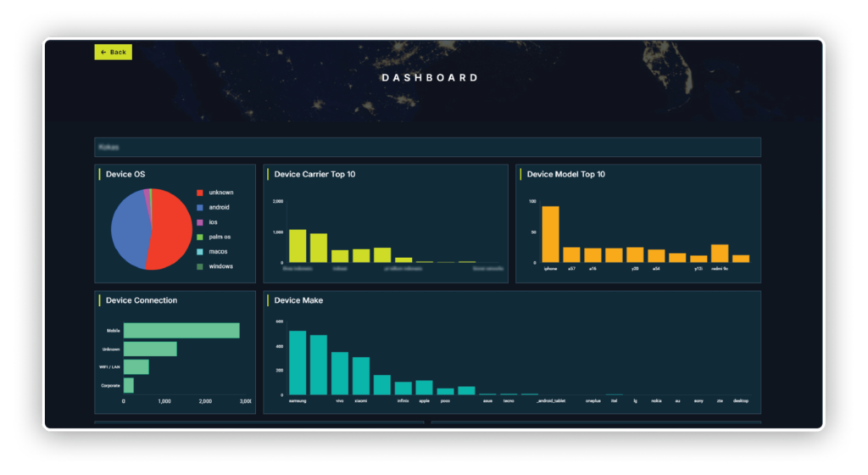Screen dimensions: 868x475
Task: Click the redmi 9c bar in Device Model
Action: coord(720,253)
